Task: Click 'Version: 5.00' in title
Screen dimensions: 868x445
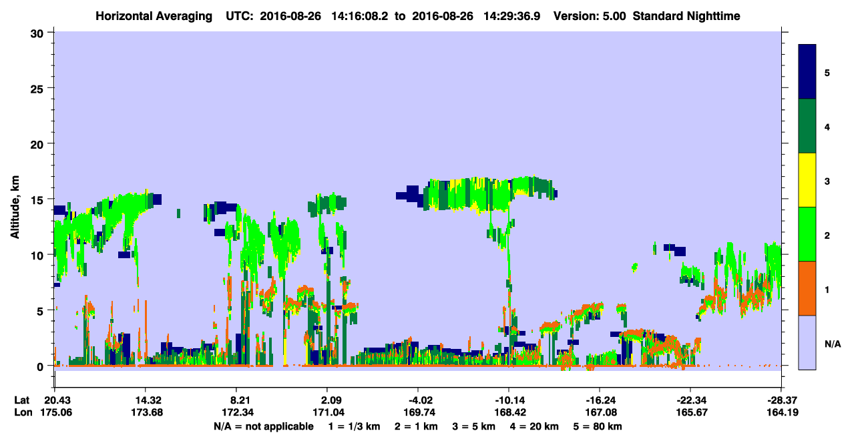Action: [x=590, y=16]
